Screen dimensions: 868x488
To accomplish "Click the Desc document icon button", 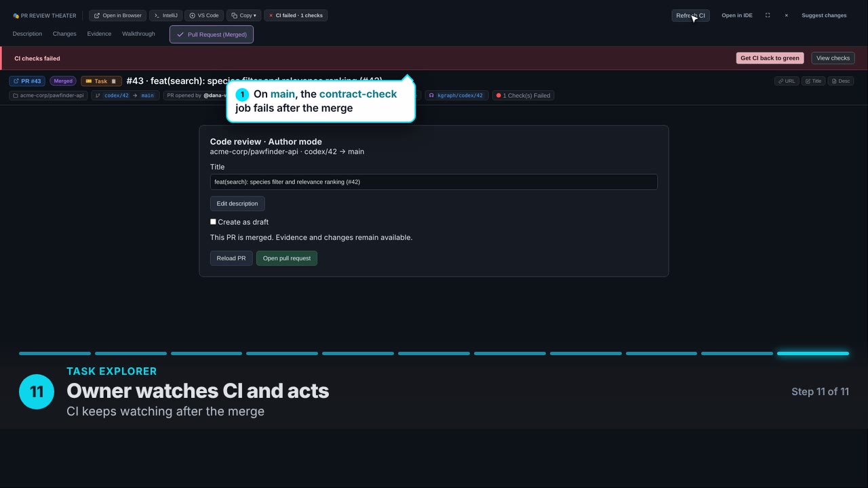I will click(840, 81).
